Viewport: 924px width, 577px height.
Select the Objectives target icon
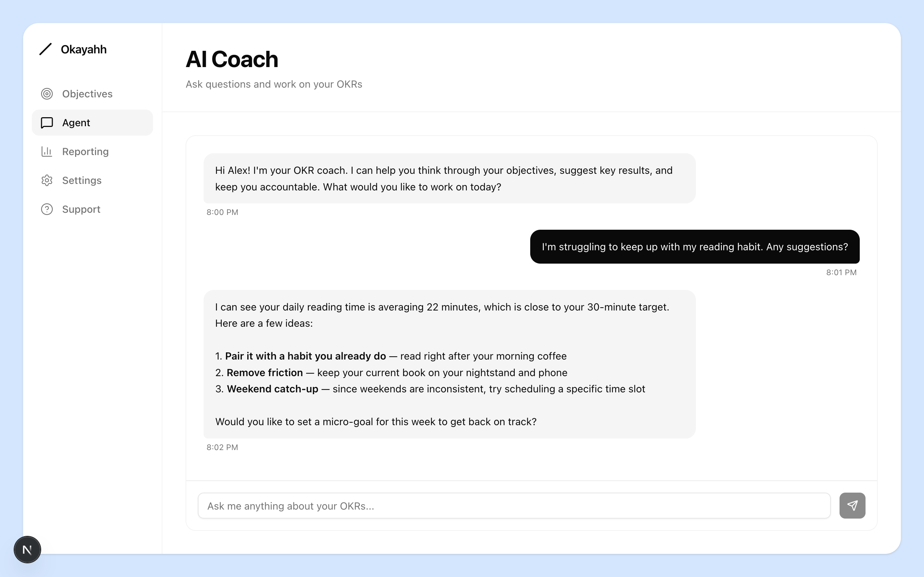point(47,93)
